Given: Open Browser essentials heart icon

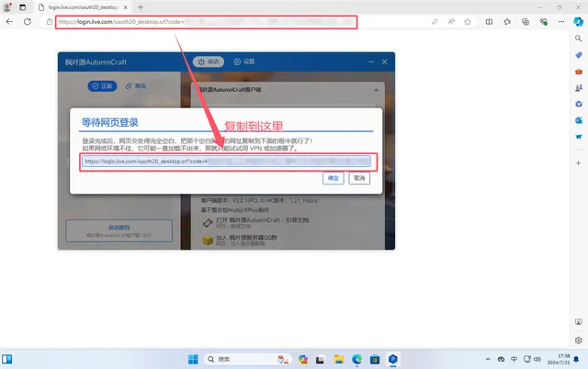Looking at the screenshot, I should tap(543, 22).
